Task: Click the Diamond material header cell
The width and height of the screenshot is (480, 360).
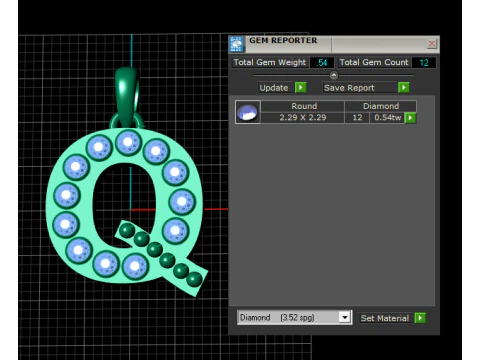Action: pos(381,106)
